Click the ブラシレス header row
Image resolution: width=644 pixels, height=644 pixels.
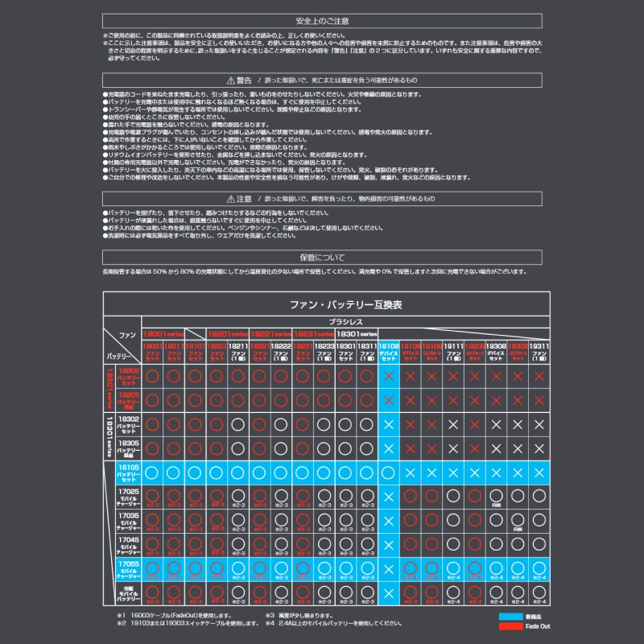(x=345, y=322)
